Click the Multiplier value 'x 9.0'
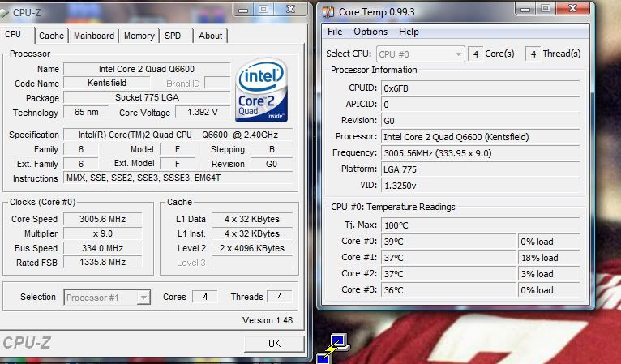Viewport: 621px width, 364px height. [103, 233]
